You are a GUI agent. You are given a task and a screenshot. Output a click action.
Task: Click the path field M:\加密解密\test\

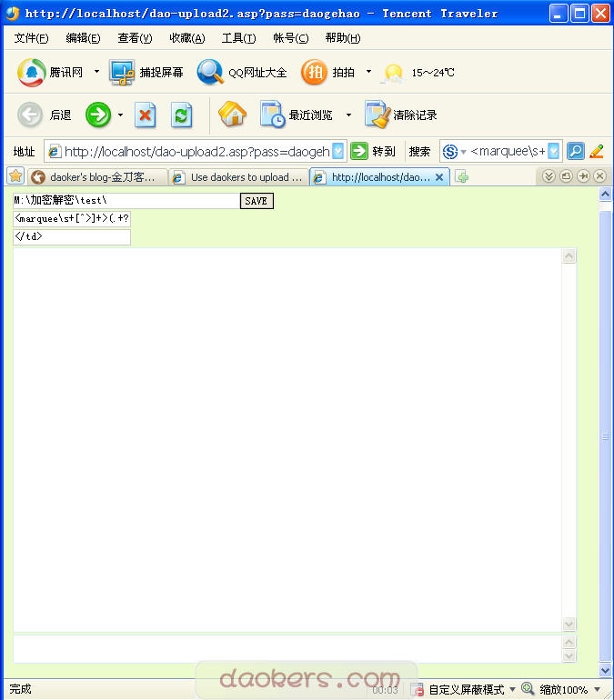(126, 200)
